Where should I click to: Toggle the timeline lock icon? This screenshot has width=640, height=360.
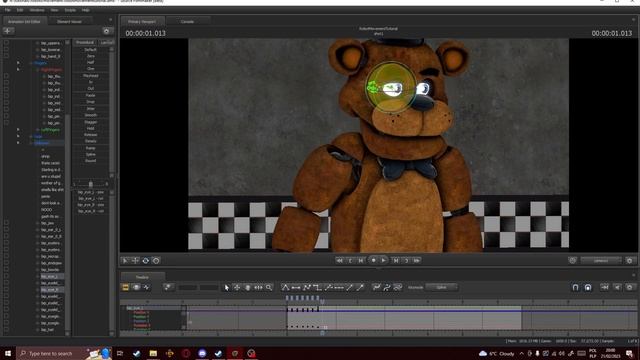588,287
